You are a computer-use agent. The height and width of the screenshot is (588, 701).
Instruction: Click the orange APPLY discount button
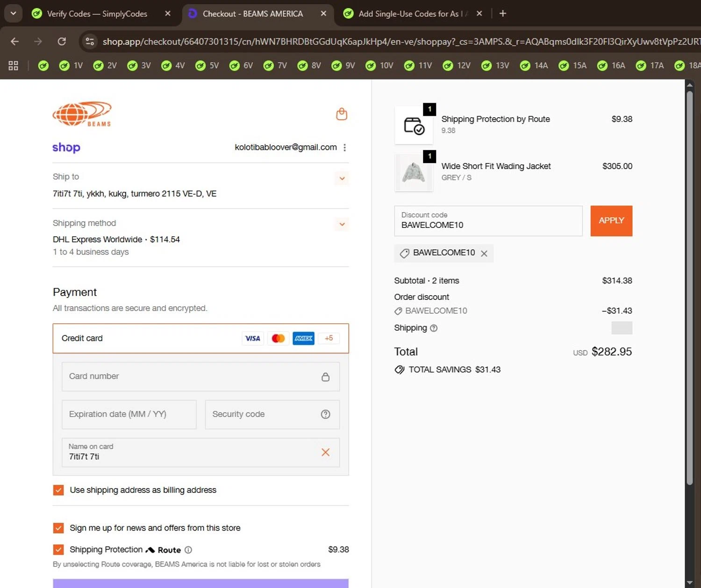coord(611,220)
